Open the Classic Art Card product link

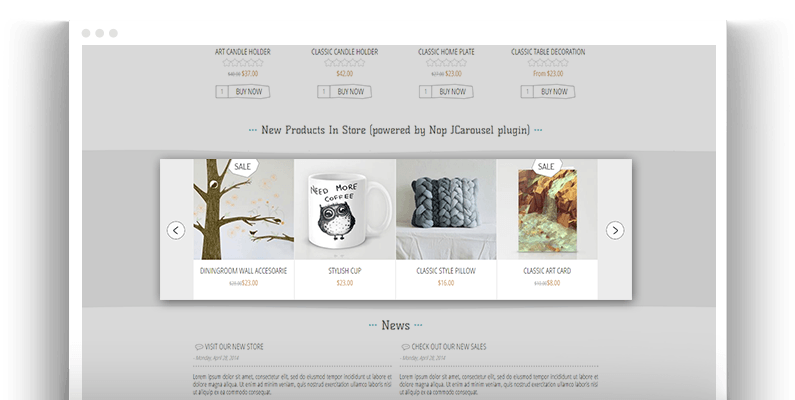[x=547, y=271]
